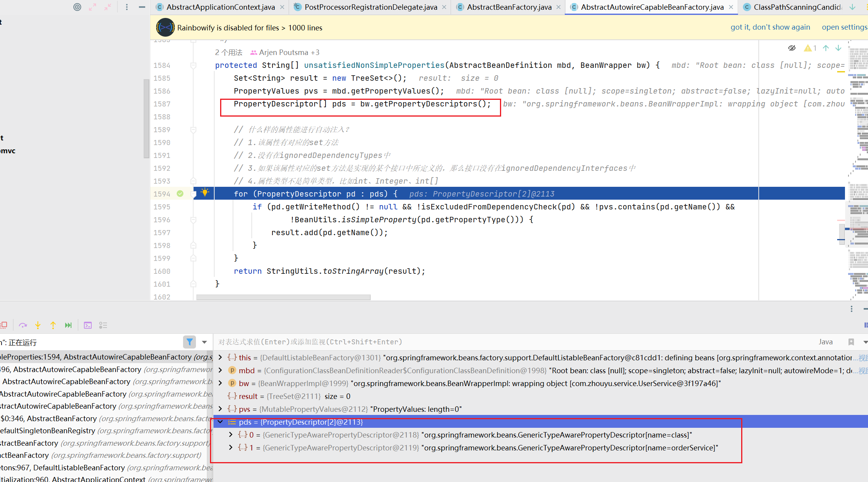The image size is (868, 482).
Task: Hide the project panel with minus icon
Action: point(142,7)
